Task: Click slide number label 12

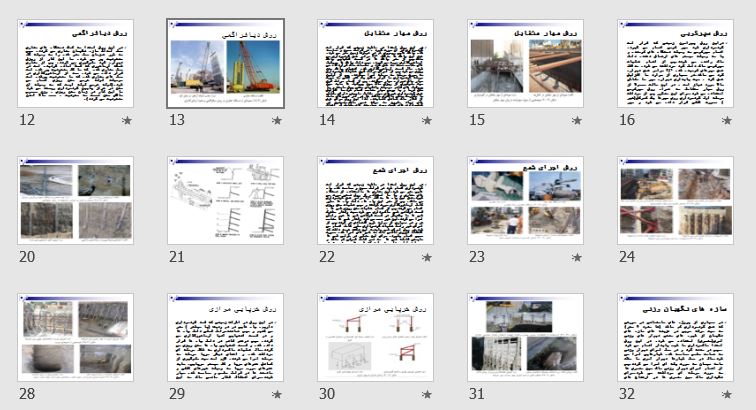Action: coord(27,120)
